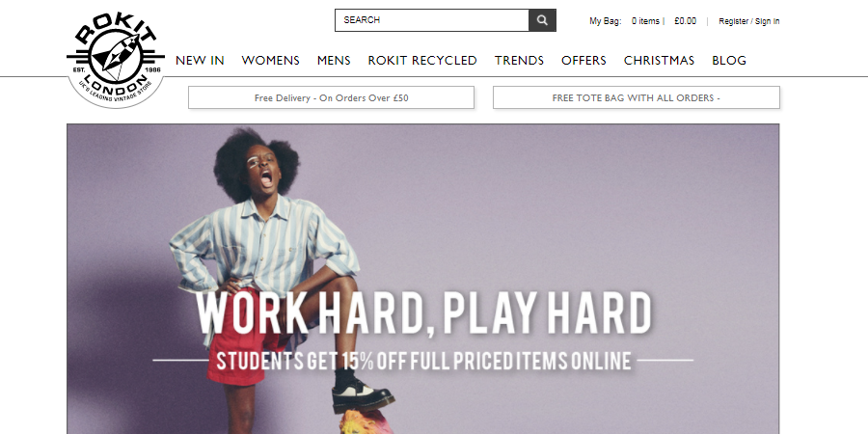
Task: Open the MENS category menu
Action: click(x=334, y=61)
